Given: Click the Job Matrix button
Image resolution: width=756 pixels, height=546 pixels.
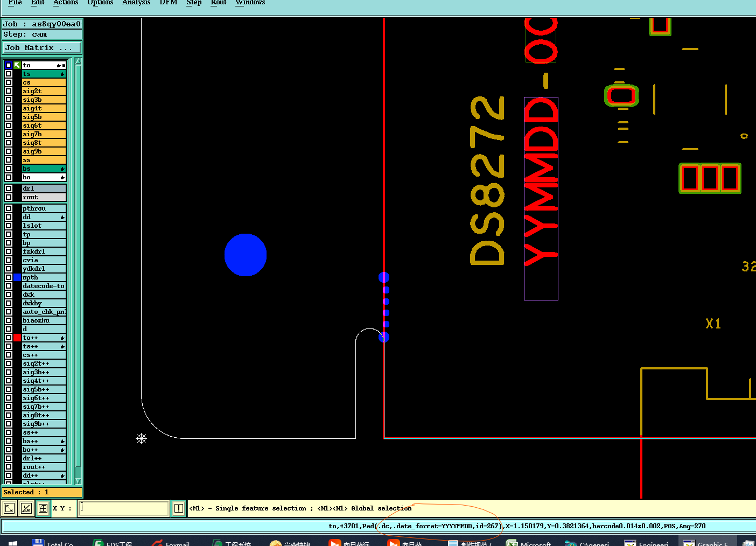Looking at the screenshot, I should click(x=42, y=48).
